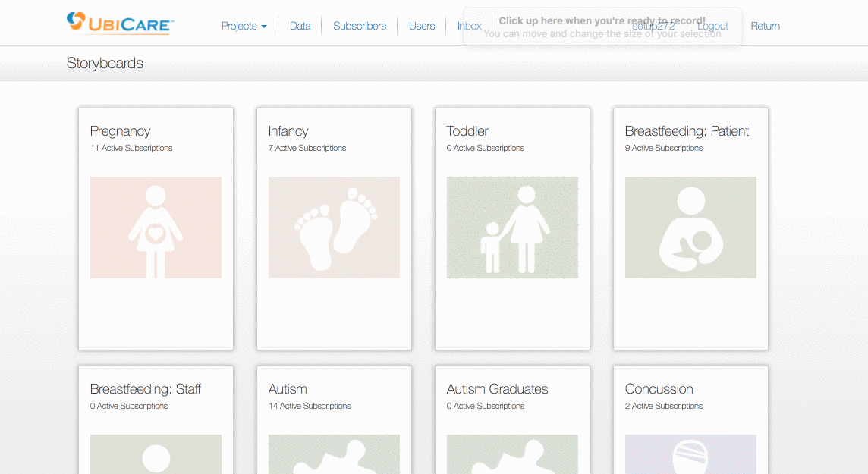Click '14 Active Subscriptions' under Autism

point(310,406)
